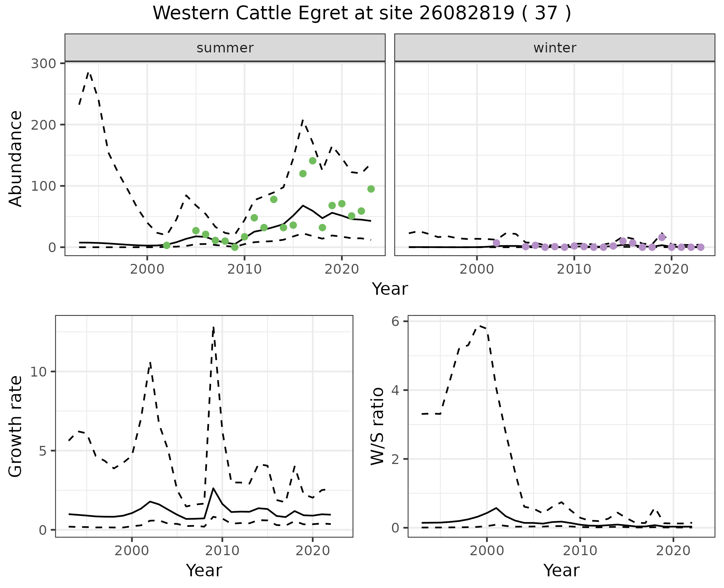Click the "Year" label below the abundance panels
The height and width of the screenshot is (588, 724).
(x=390, y=289)
